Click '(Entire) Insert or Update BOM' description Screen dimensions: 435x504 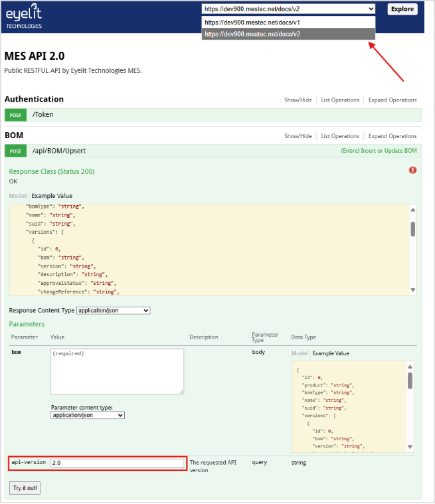click(379, 151)
